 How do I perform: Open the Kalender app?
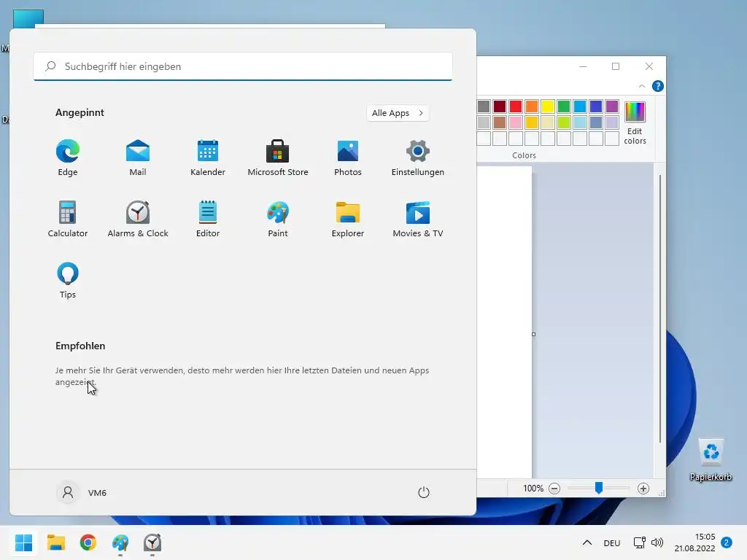click(208, 157)
